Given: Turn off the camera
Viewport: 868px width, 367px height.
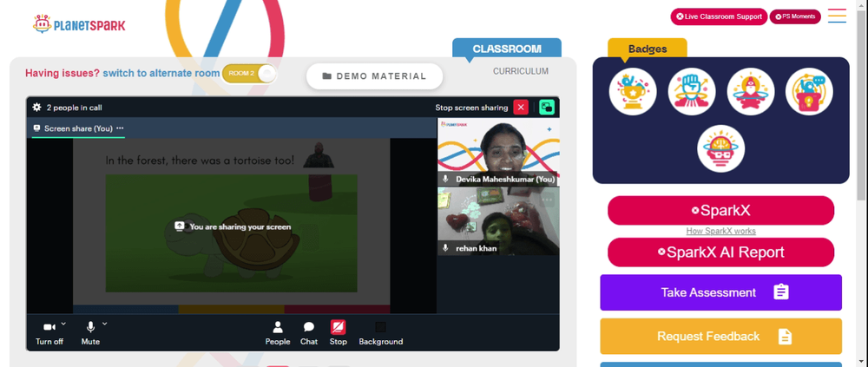Looking at the screenshot, I should [x=49, y=334].
